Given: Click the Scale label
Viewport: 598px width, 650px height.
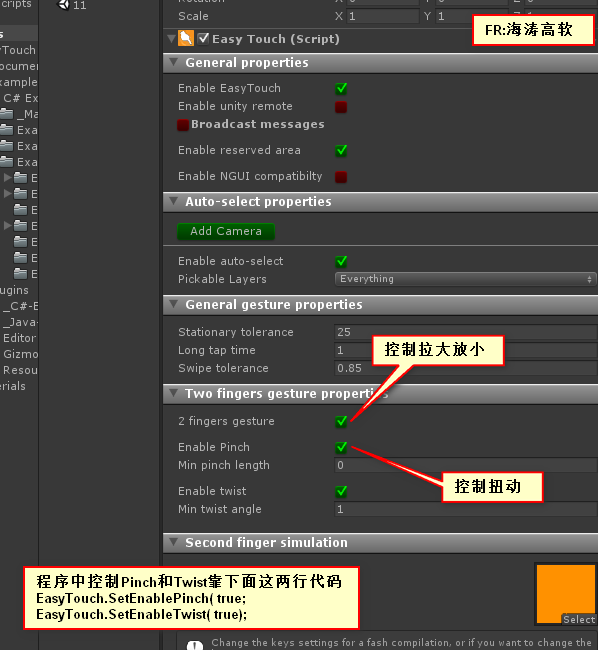Looking at the screenshot, I should point(193,16).
